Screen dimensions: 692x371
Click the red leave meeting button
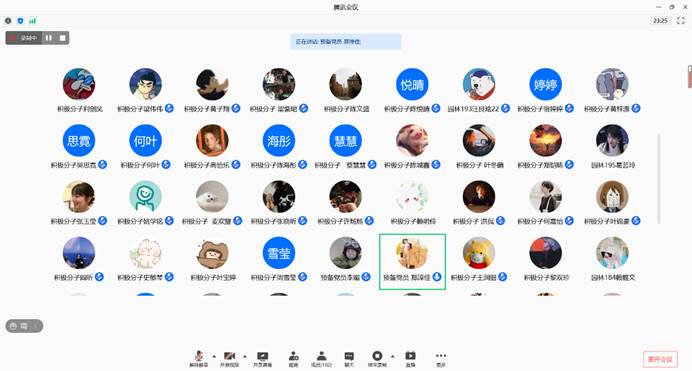click(x=660, y=359)
